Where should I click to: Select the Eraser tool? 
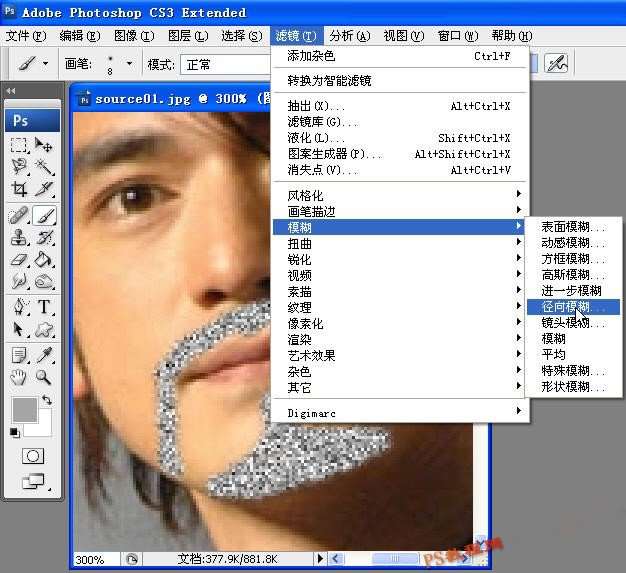19,259
